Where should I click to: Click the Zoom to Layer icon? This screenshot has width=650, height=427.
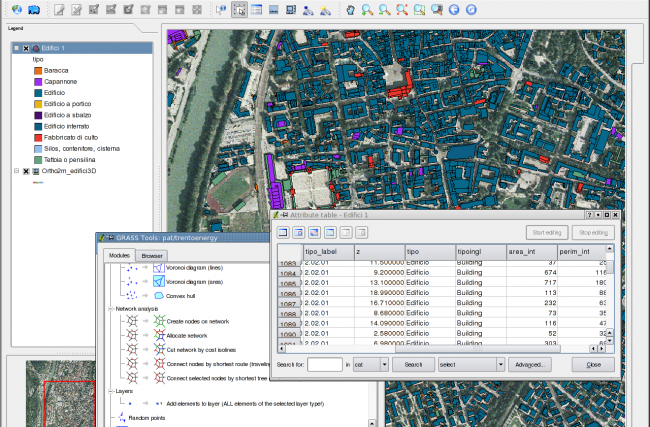[437, 10]
